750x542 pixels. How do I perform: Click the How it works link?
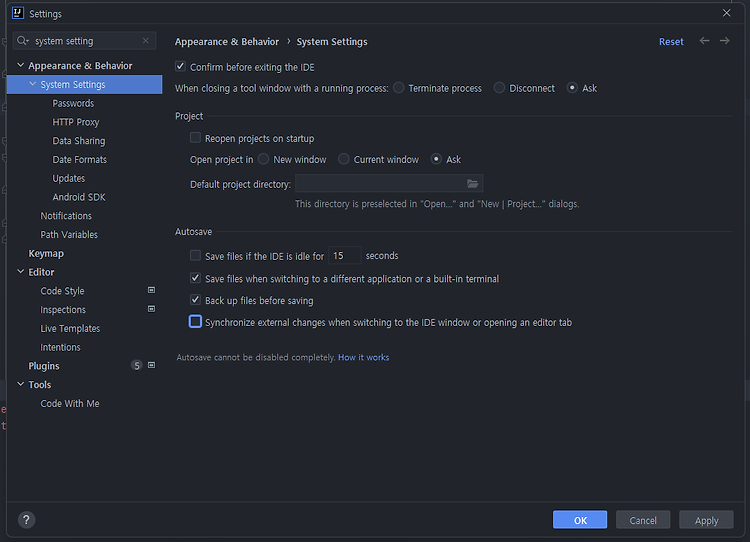[364, 357]
